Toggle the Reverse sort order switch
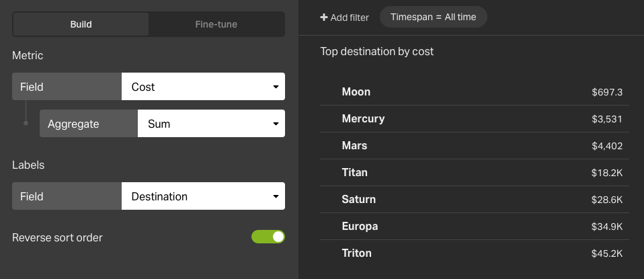The width and height of the screenshot is (644, 279). (268, 237)
